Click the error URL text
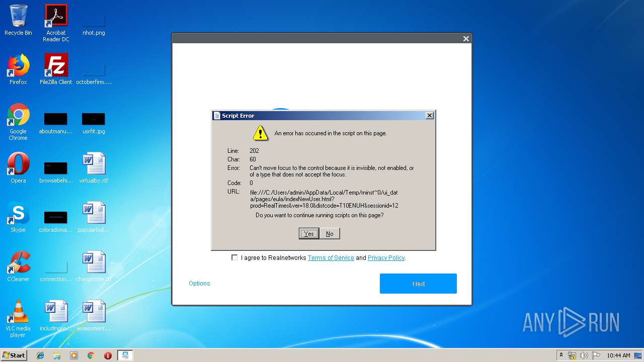This screenshot has width=644, height=362. [325, 199]
